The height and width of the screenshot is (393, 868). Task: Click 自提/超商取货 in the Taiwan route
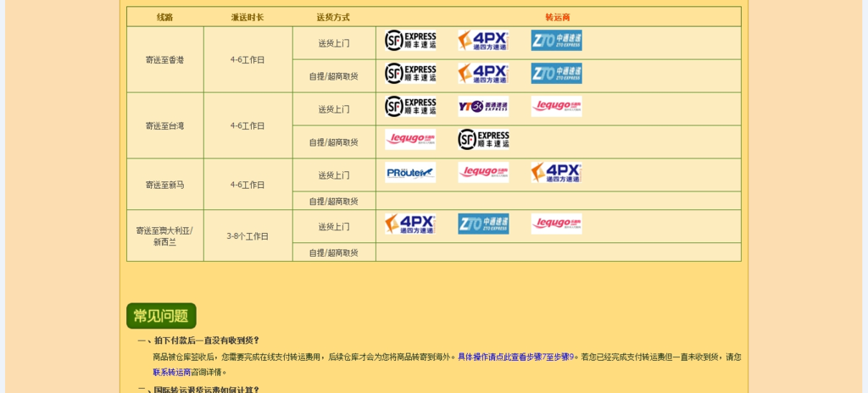point(334,142)
